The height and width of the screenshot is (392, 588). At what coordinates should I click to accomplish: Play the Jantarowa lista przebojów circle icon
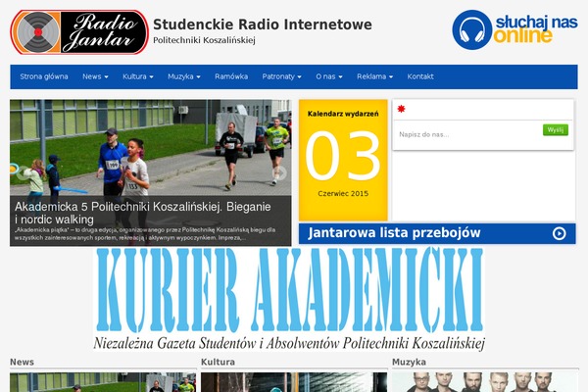click(559, 233)
